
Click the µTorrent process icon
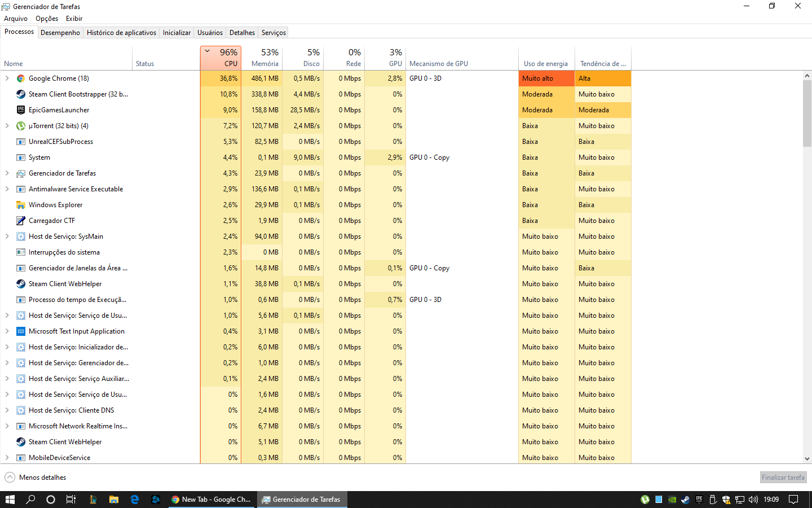21,126
